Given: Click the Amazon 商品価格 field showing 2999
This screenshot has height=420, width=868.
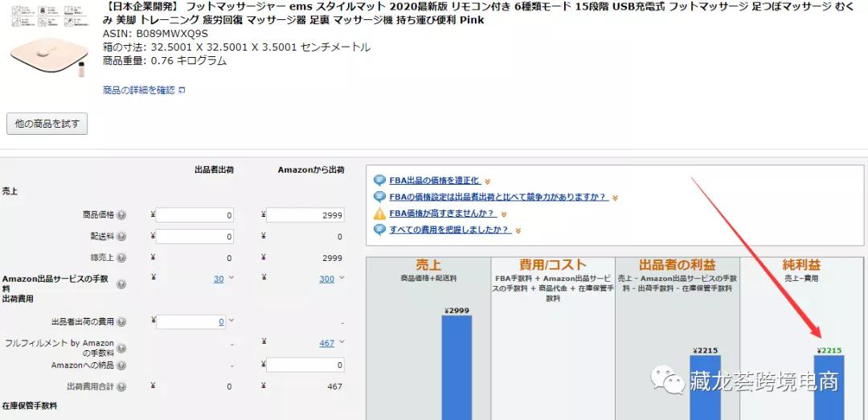Looking at the screenshot, I should (306, 215).
